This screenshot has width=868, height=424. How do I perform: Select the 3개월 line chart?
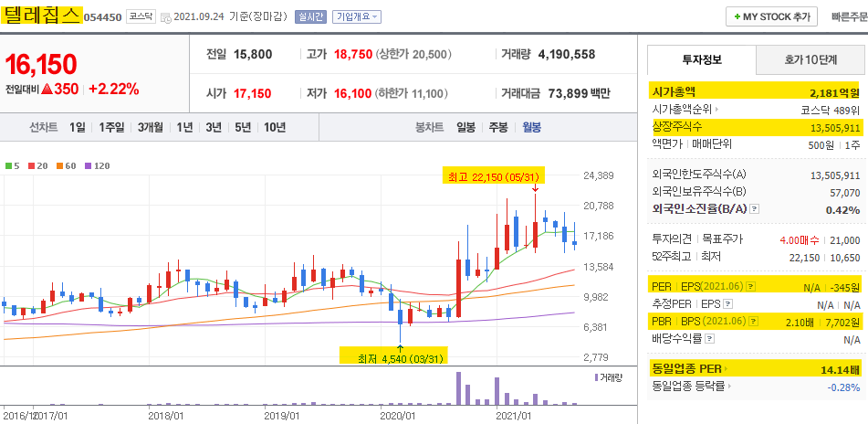[x=151, y=128]
